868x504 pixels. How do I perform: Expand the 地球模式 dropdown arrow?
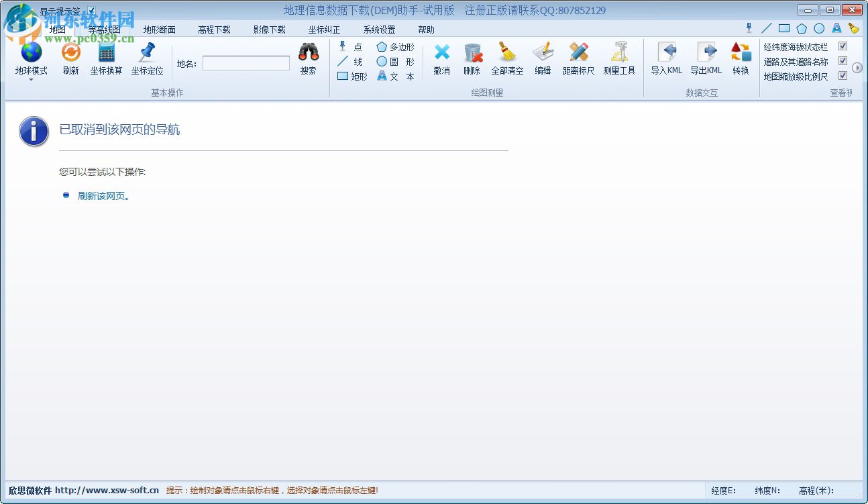[x=32, y=80]
